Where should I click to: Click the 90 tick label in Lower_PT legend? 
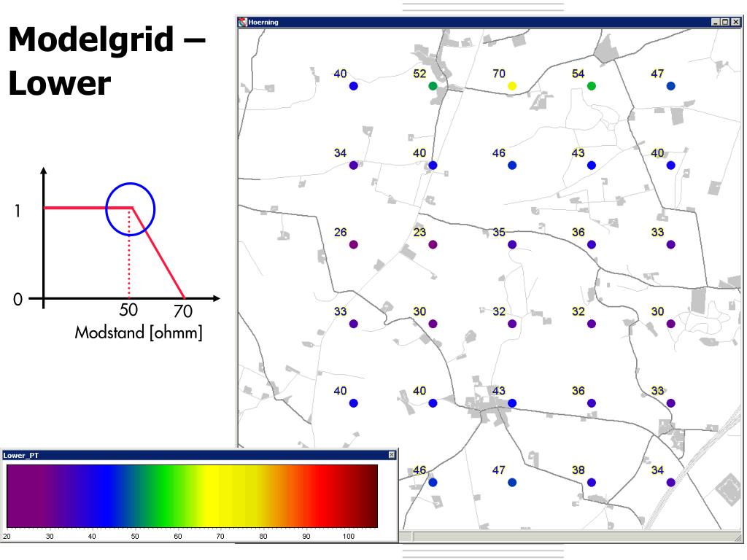point(306,536)
